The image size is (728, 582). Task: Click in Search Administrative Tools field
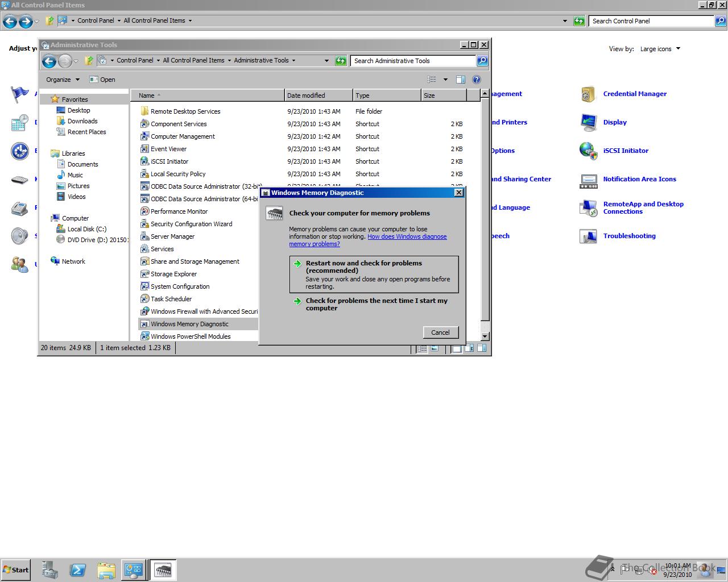point(413,61)
